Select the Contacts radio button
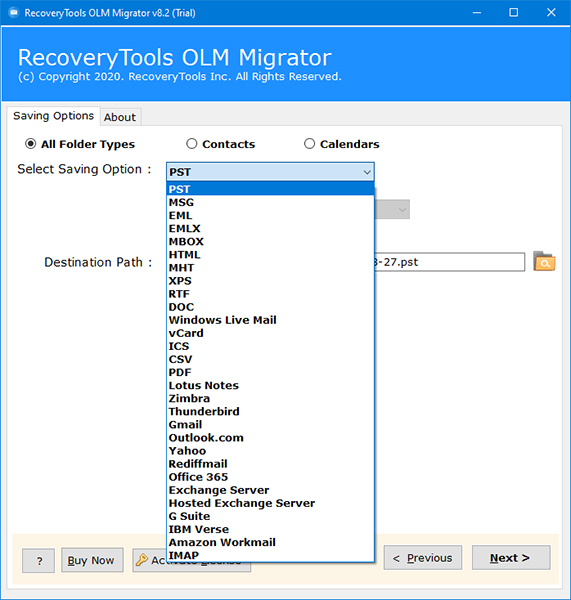This screenshot has height=600, width=571. [192, 144]
